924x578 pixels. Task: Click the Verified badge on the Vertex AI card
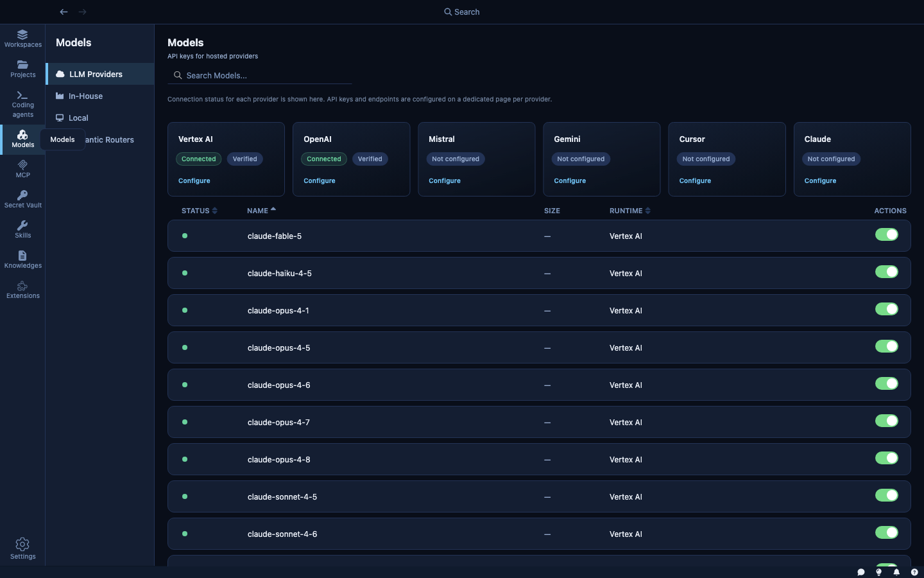click(245, 159)
